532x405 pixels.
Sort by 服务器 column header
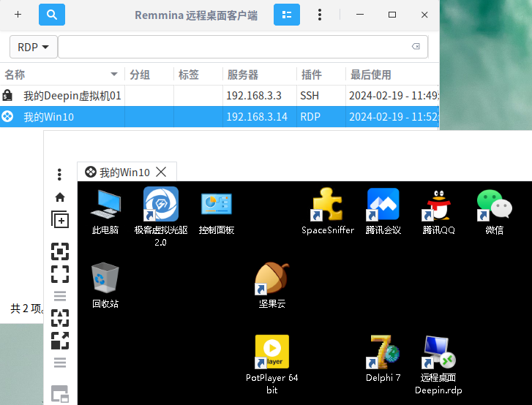click(x=260, y=75)
